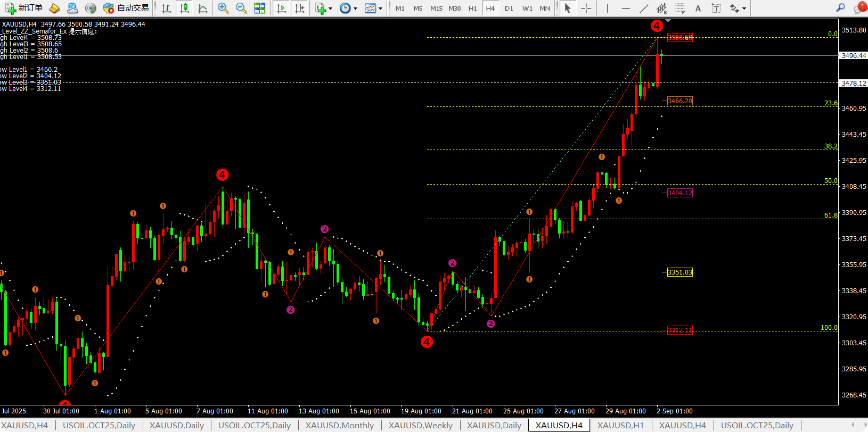Toggle chart Auto Scroll
Image resolution: width=868 pixels, height=432 pixels.
coord(281,8)
